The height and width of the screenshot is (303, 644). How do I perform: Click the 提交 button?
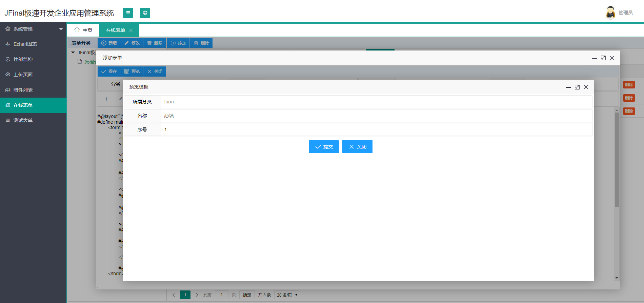click(x=324, y=147)
